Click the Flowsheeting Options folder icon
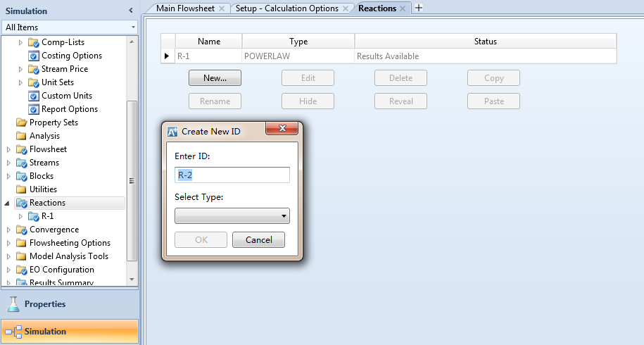Viewport: 644px width, 345px height. [21, 243]
